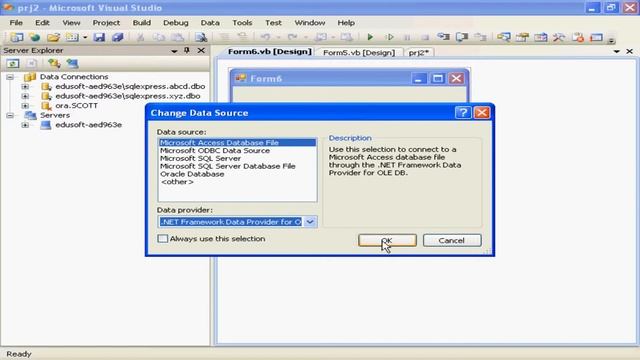Select ora.SCOTT in Data Connections
Image resolution: width=640 pixels, height=360 pixels.
(x=76, y=106)
